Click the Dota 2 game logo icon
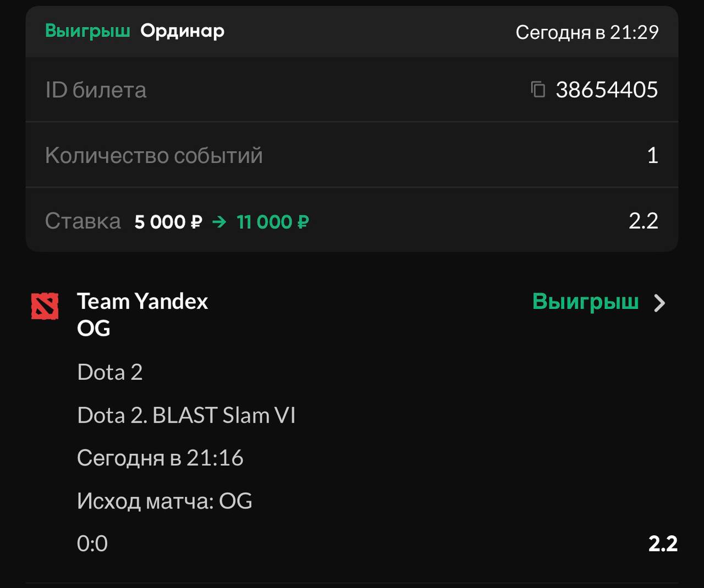The image size is (704, 588). point(45,307)
